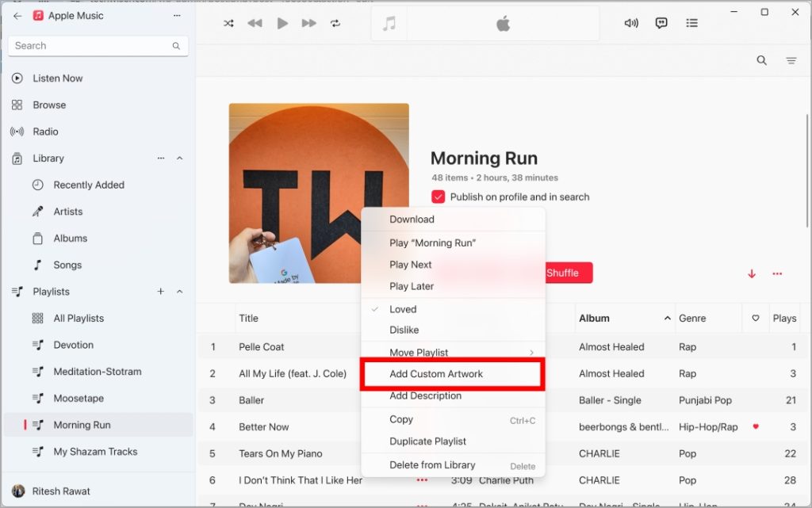The height and width of the screenshot is (508, 812).
Task: Click the Search field in sidebar
Action: click(91, 46)
